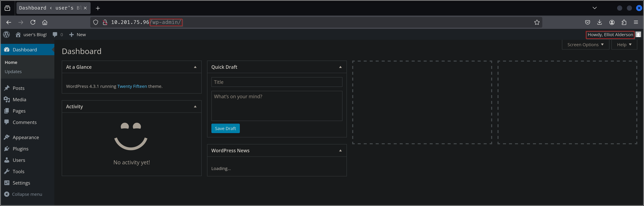The image size is (644, 206).
Task: Collapse the WordPress News widget
Action: click(340, 151)
